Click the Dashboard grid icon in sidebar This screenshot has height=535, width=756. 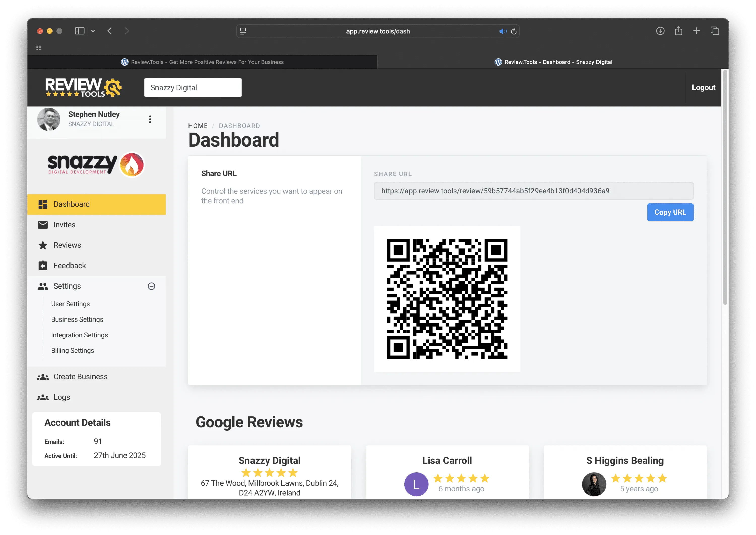[43, 204]
